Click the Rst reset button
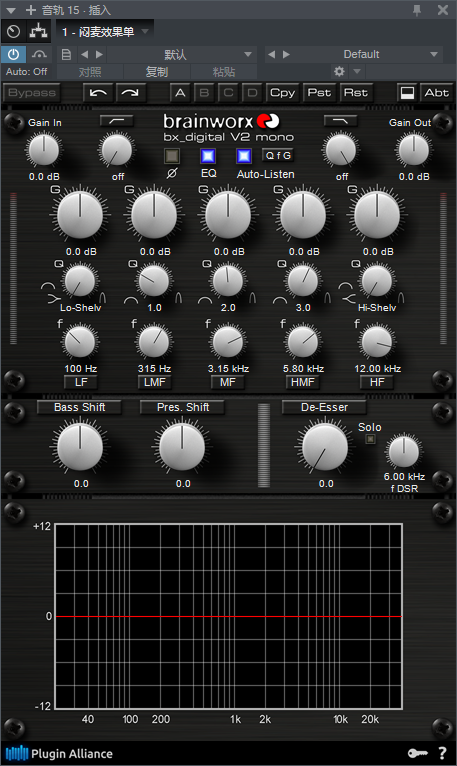 pos(355,93)
